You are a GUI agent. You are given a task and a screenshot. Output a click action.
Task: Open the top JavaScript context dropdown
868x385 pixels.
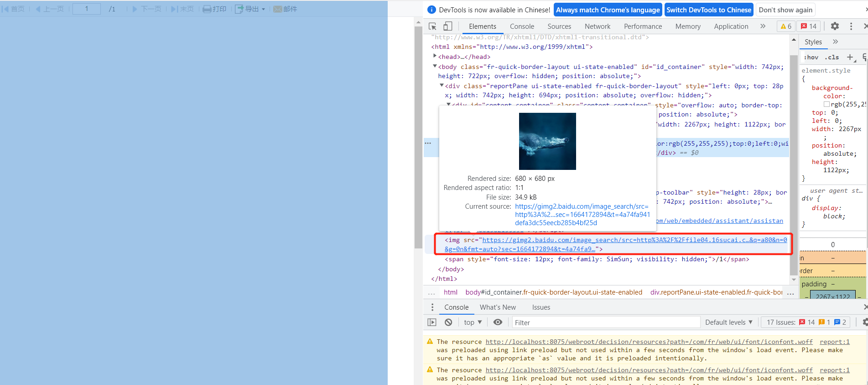pos(473,322)
